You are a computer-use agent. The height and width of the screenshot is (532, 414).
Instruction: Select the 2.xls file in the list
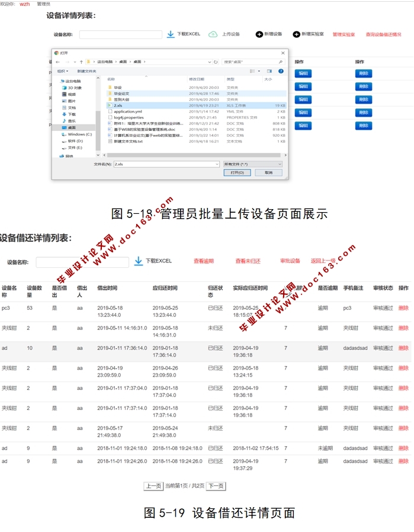[196, 105]
